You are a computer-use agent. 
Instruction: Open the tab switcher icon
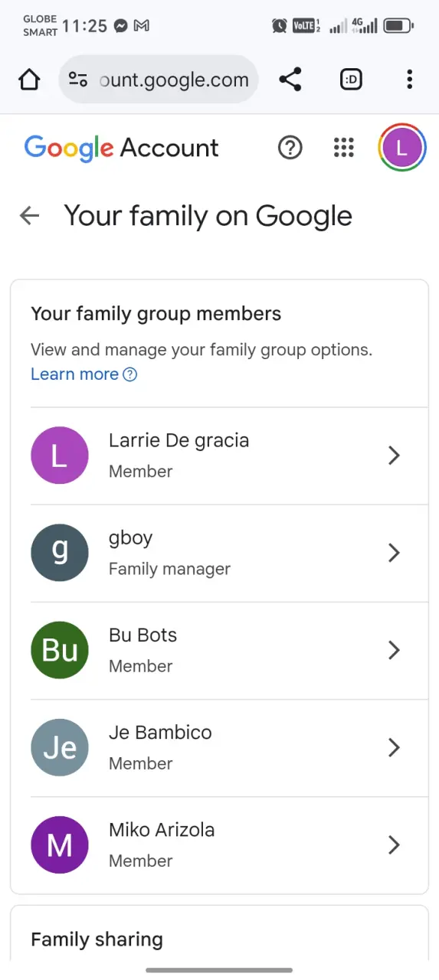coord(351,80)
